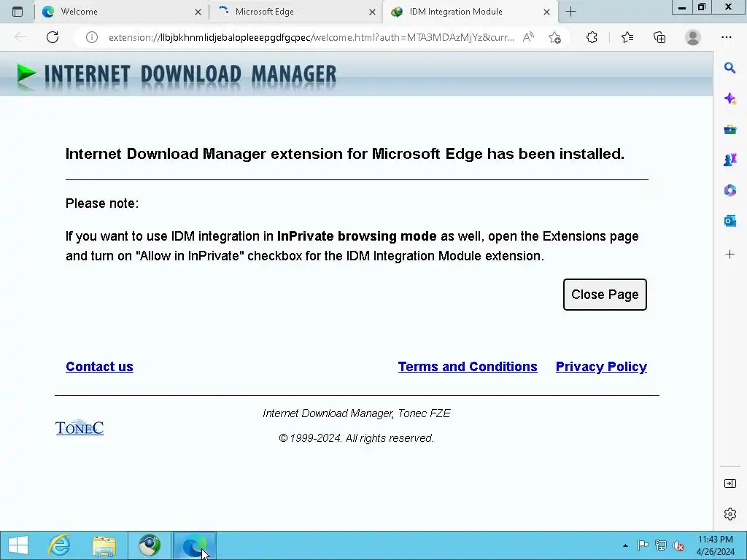This screenshot has height=560, width=747.
Task: Close the IDM Integration Module tab
Action: [546, 12]
